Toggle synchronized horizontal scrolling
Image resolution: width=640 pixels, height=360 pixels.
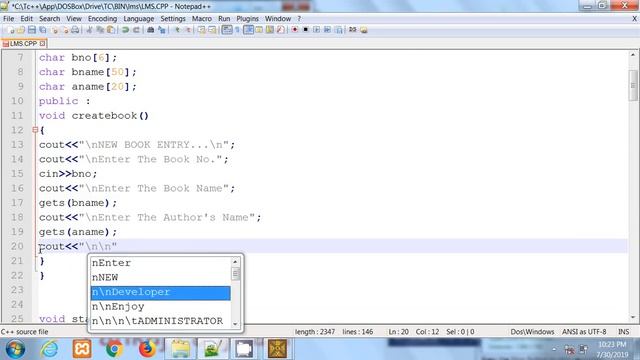tap(212, 30)
